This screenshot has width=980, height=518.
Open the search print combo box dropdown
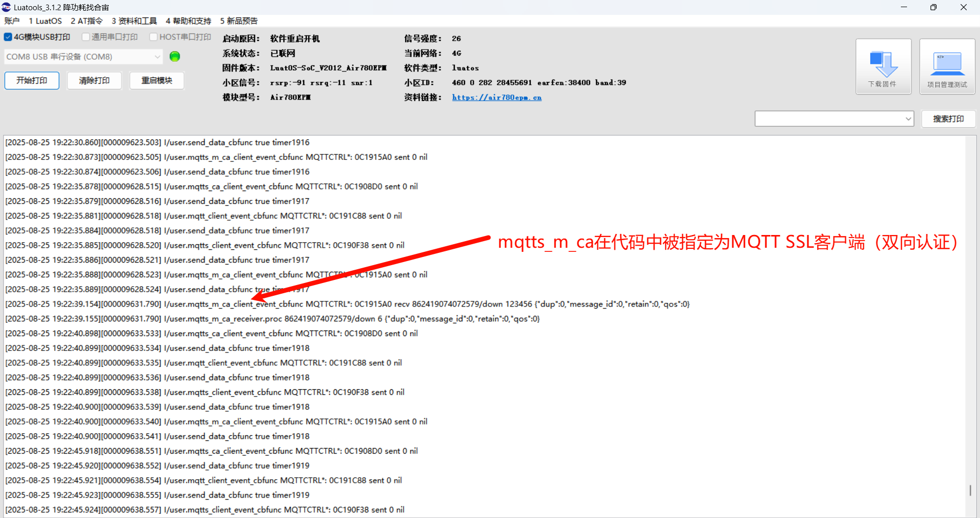click(x=908, y=119)
